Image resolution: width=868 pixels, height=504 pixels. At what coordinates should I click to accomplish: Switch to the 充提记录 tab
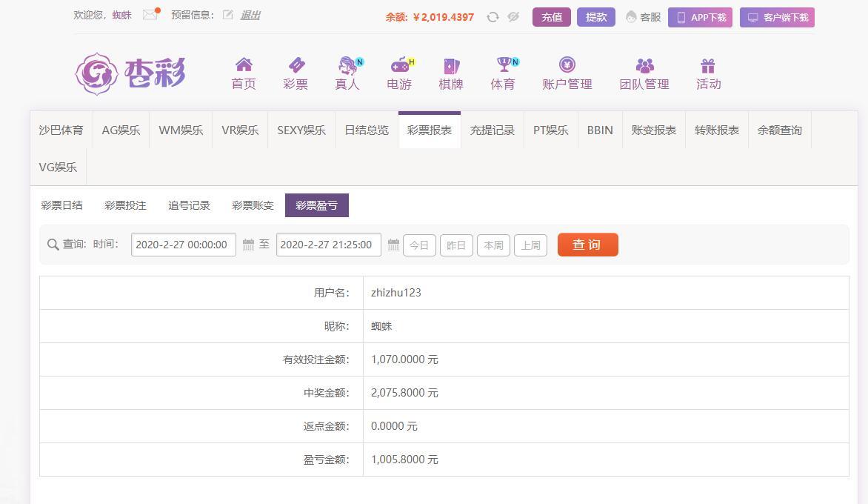point(492,130)
